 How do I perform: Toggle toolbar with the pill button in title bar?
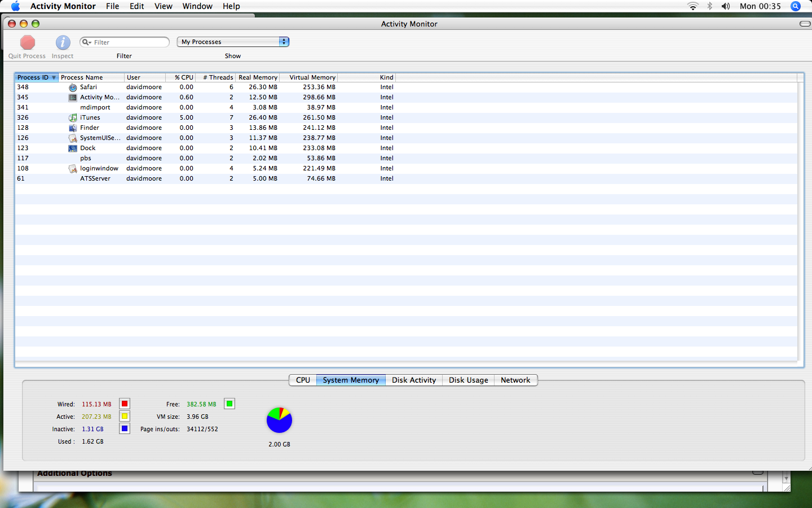click(x=805, y=24)
